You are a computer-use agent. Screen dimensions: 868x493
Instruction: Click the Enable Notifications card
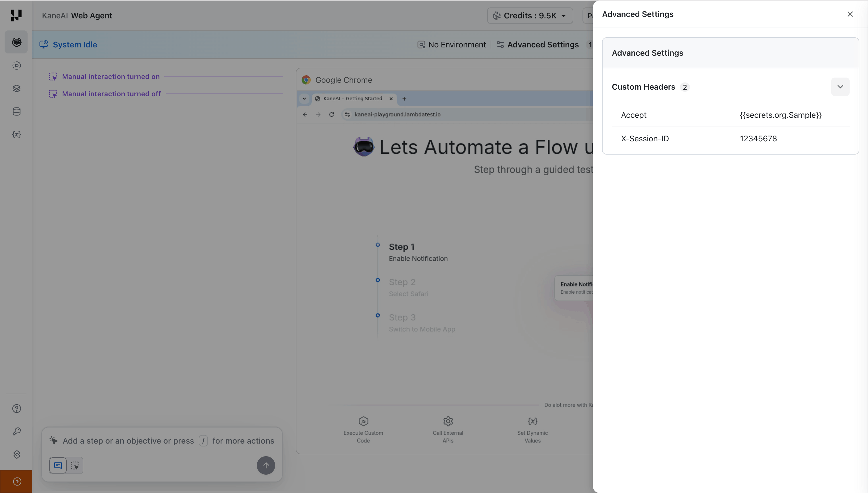(x=574, y=288)
